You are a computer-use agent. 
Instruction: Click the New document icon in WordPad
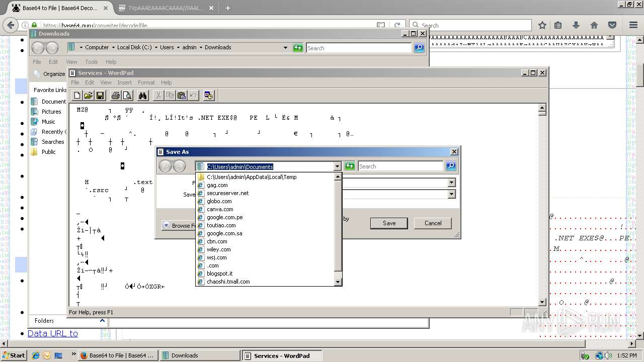pyautogui.click(x=77, y=96)
